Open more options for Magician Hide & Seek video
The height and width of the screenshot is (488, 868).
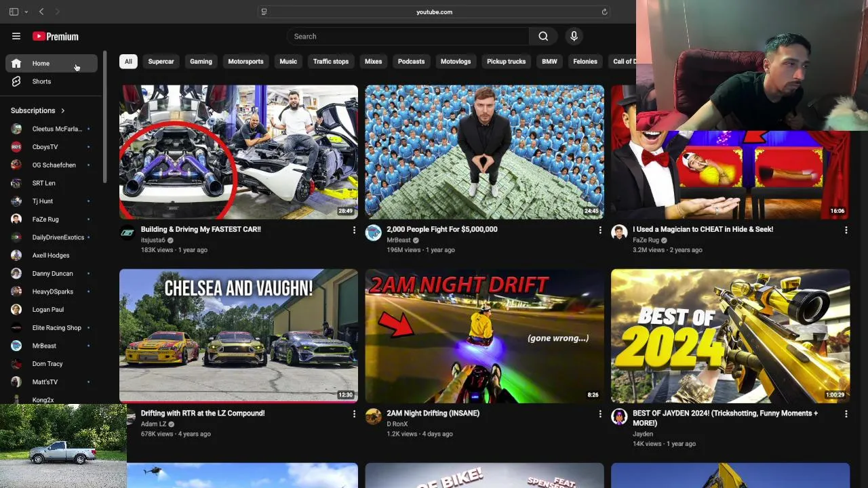tap(846, 230)
